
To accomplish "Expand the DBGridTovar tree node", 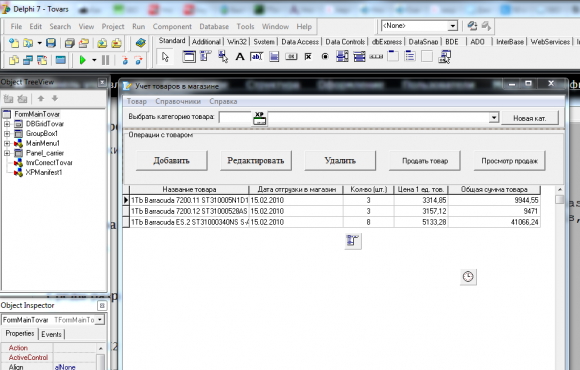I will [x=7, y=124].
